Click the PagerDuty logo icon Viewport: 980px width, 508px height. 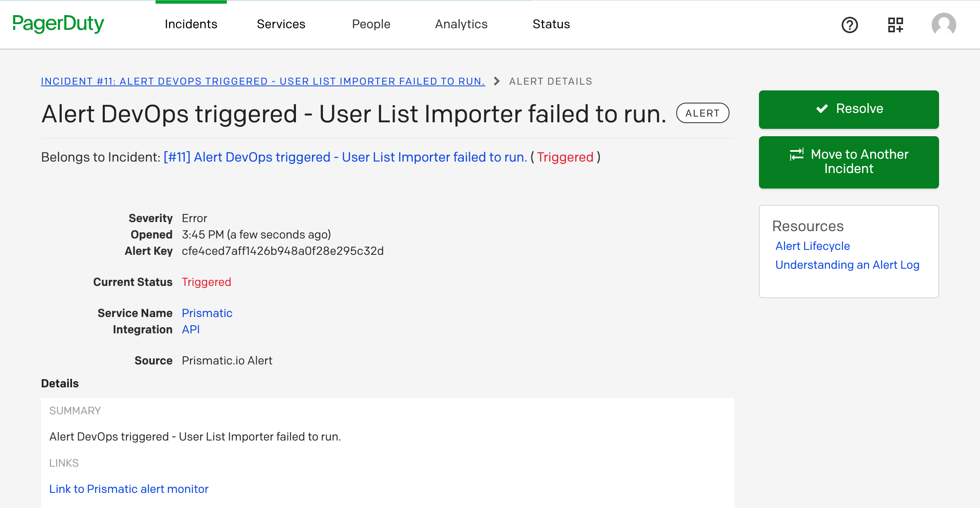pos(58,24)
